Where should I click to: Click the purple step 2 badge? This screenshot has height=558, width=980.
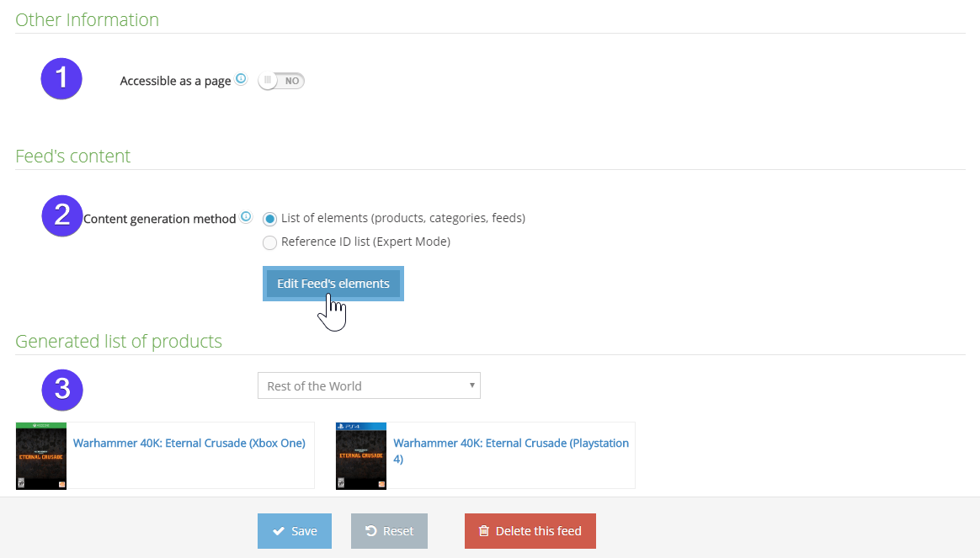[61, 215]
